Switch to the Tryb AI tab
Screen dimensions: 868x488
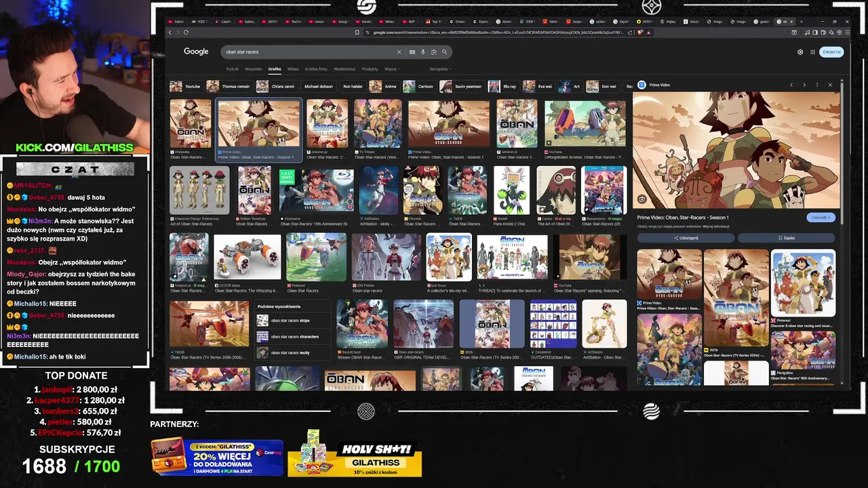(x=232, y=68)
